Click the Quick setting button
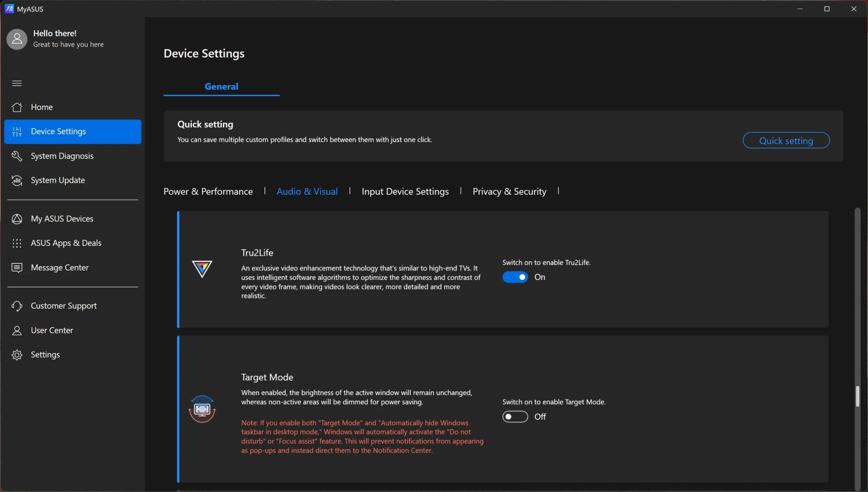This screenshot has height=492, width=868. (786, 141)
